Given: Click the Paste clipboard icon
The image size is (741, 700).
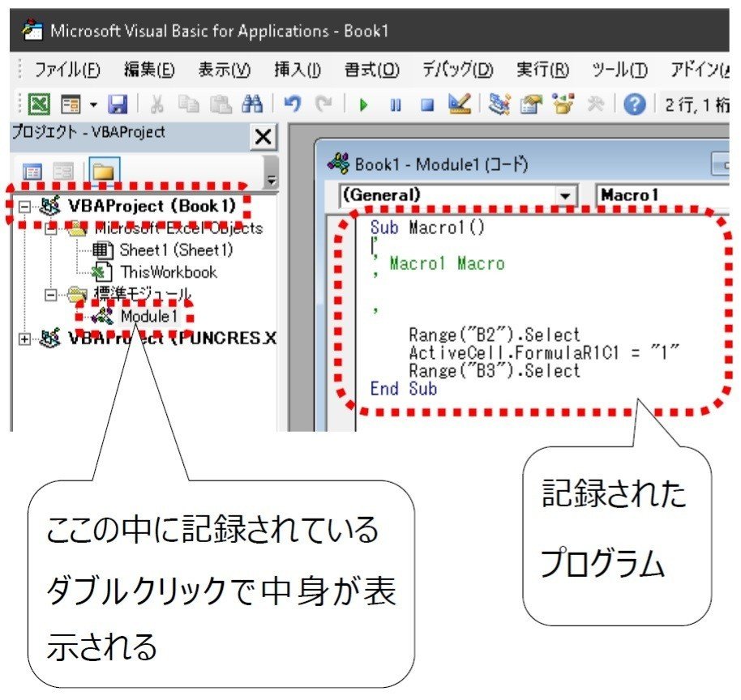Looking at the screenshot, I should [x=221, y=105].
